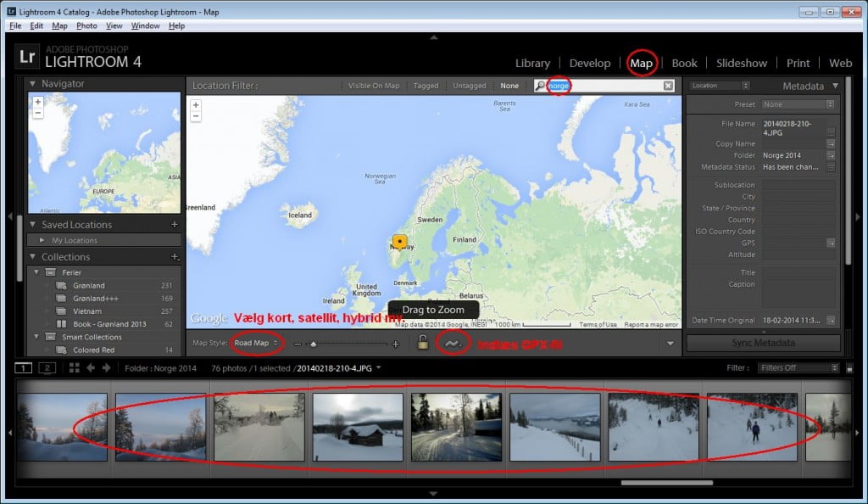The image size is (868, 504).
Task: Click the File Name field action icon
Action: [x=831, y=132]
